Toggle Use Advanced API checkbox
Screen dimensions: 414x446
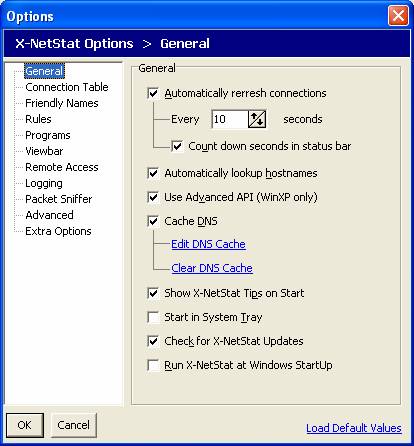pyautogui.click(x=153, y=197)
